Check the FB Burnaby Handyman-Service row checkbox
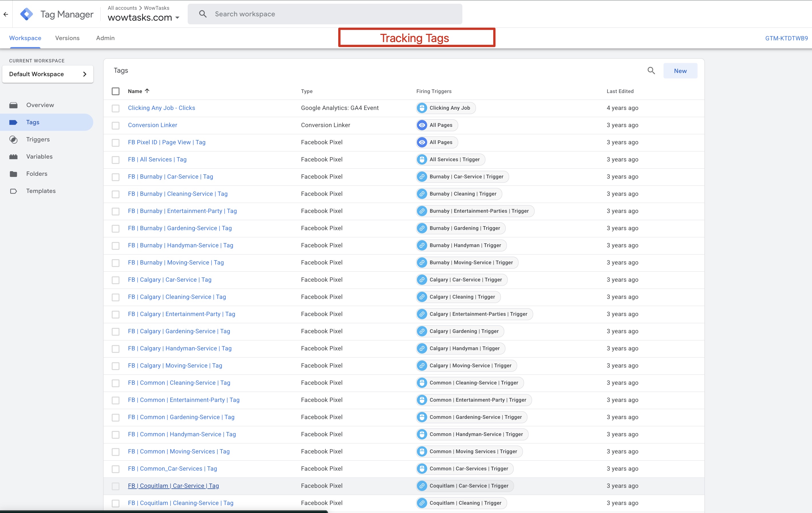This screenshot has height=513, width=812. 116,246
